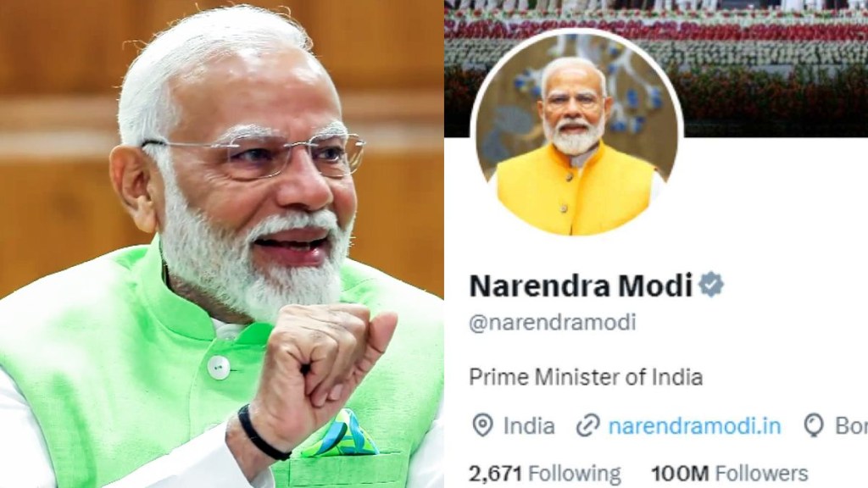The image size is (868, 488).
Task: Click the yellow jacket in profile avatar
Action: tap(576, 188)
